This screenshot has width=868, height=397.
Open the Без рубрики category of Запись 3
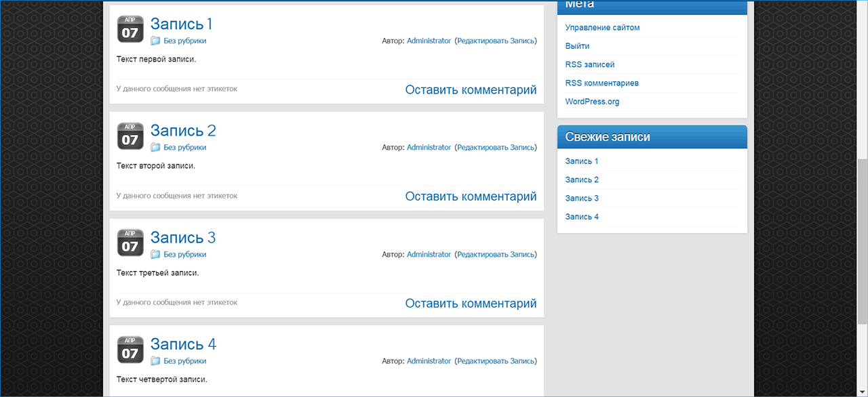[185, 255]
